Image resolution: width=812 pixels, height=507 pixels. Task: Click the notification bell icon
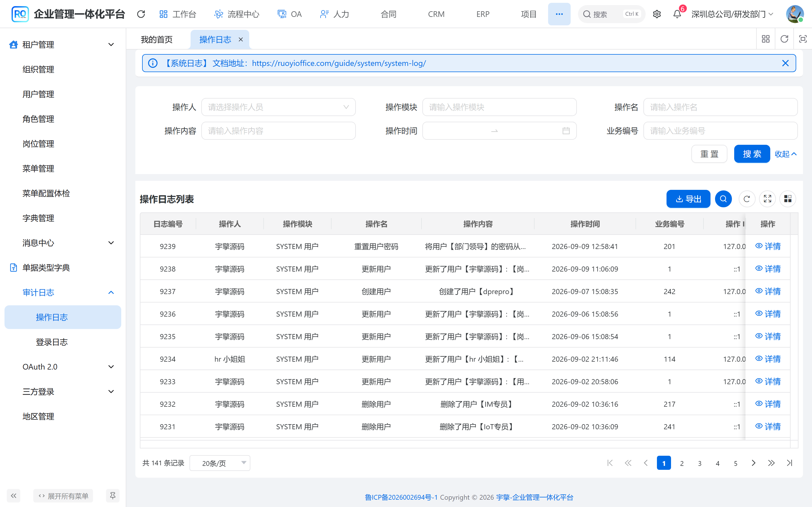coord(677,14)
